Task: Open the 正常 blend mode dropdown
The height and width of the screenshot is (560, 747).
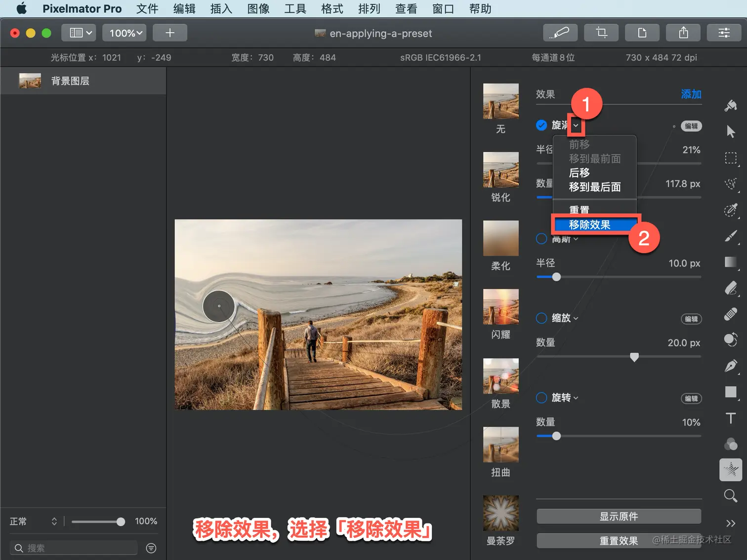Action: tap(34, 521)
